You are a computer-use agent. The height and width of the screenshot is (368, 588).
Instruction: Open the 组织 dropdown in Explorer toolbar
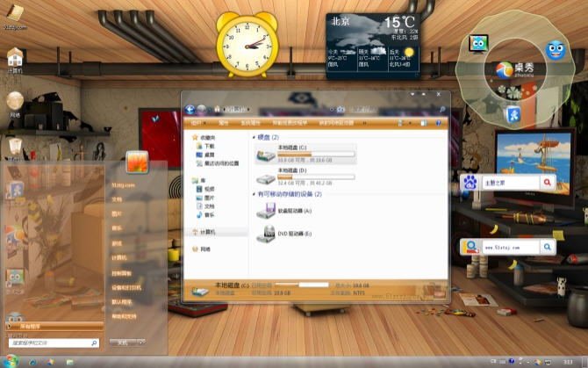click(x=198, y=123)
